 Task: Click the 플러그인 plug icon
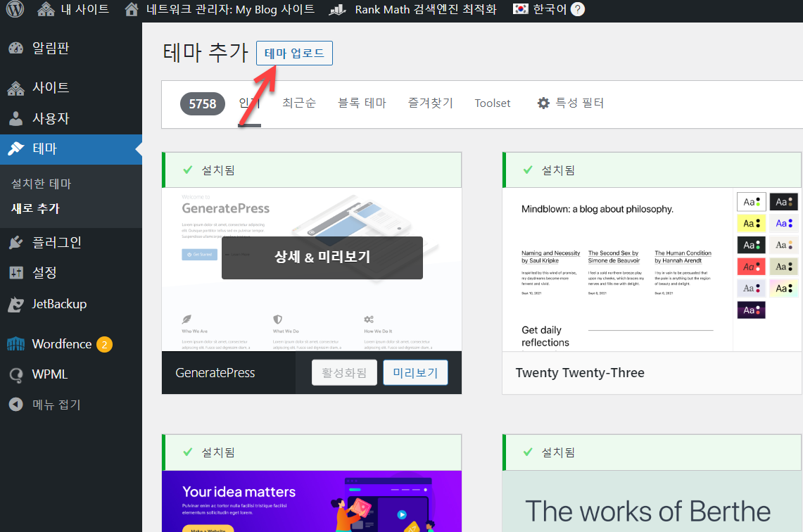tap(16, 242)
